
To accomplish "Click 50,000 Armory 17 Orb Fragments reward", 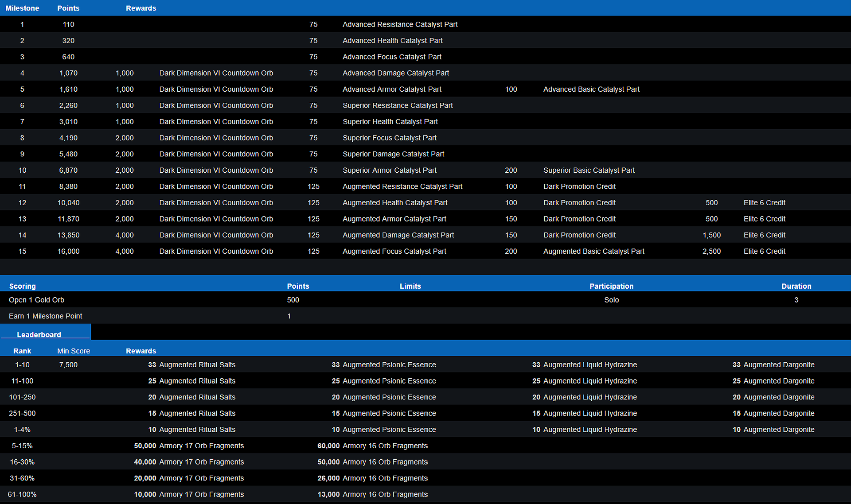I will (189, 446).
